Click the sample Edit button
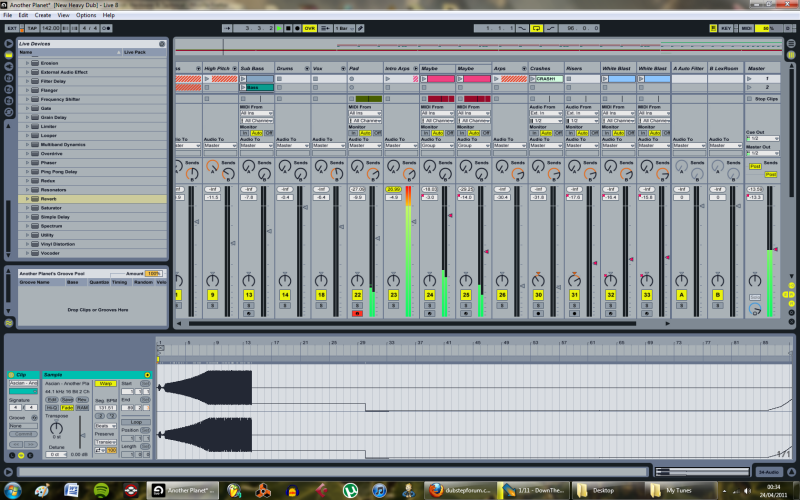 [52, 400]
